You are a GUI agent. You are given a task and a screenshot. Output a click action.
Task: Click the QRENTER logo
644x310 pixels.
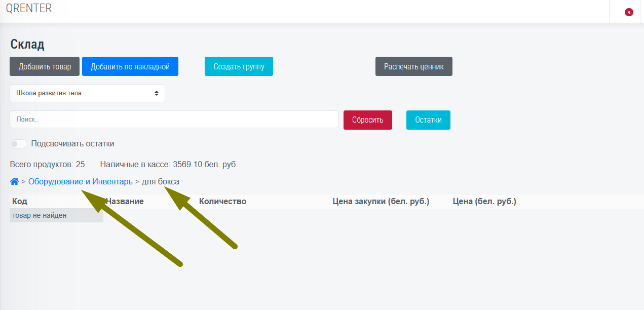pos(29,9)
